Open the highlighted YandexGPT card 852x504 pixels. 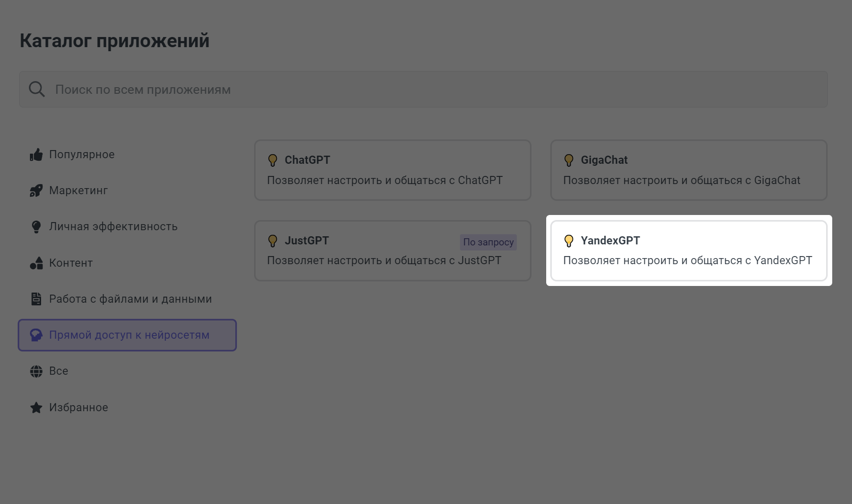click(x=688, y=250)
